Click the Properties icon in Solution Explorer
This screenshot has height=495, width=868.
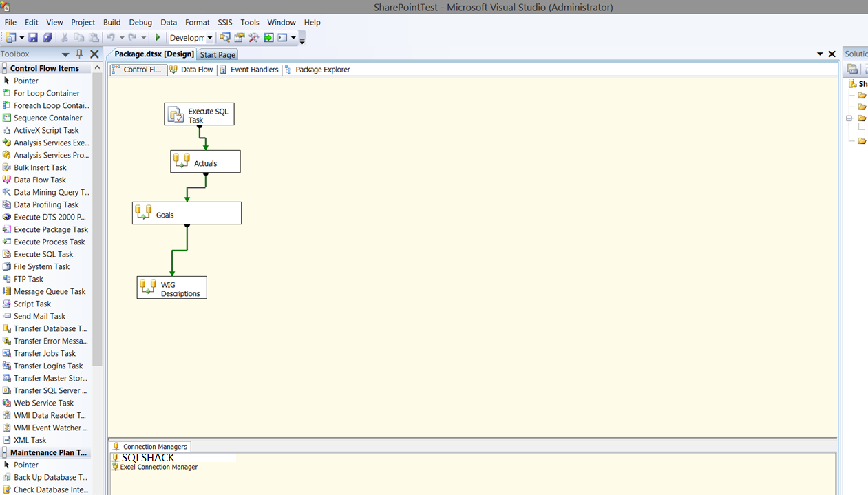click(x=853, y=69)
